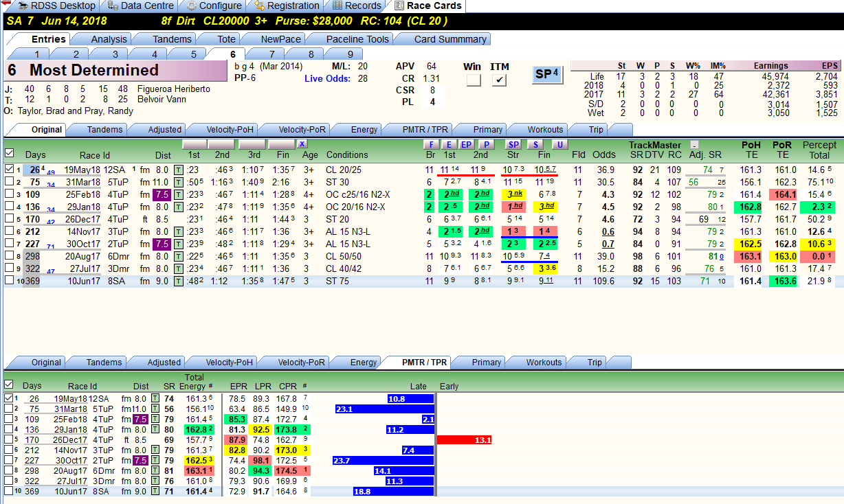Switch to the Configure tab

pyautogui.click(x=213, y=5)
